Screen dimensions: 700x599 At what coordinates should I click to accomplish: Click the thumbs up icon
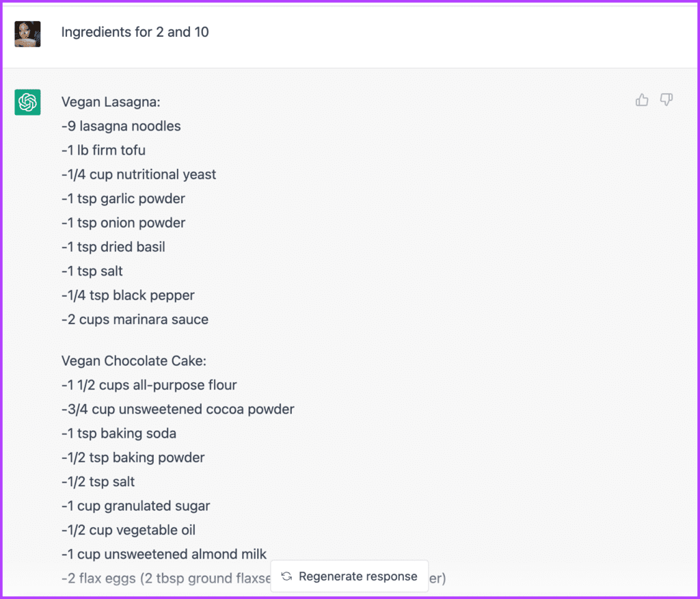642,100
